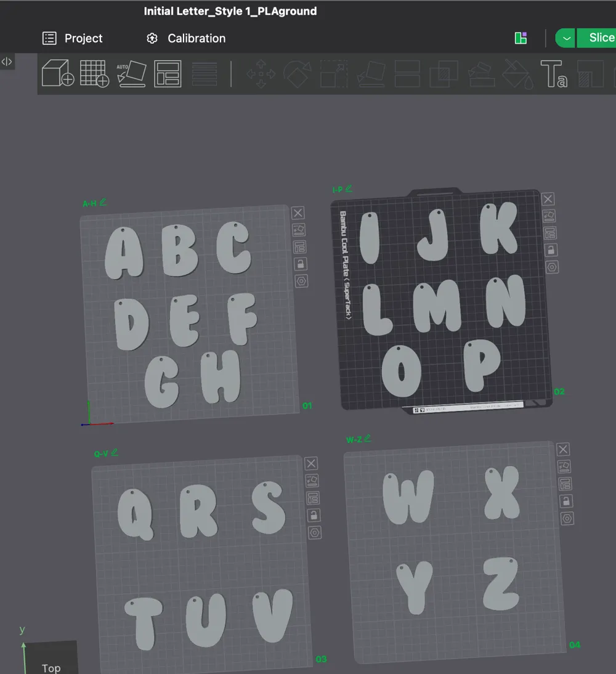Click the Slice button
The image size is (616, 674).
[x=597, y=38]
